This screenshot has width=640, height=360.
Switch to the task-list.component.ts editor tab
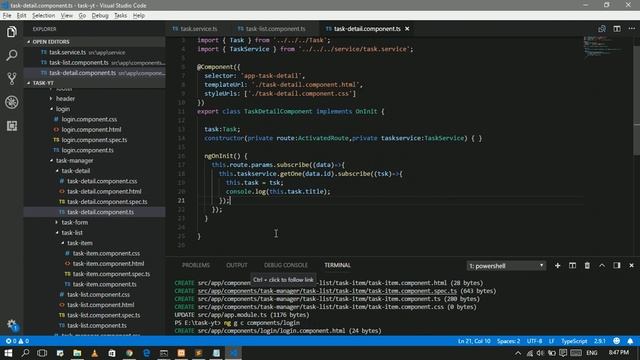[x=272, y=29]
